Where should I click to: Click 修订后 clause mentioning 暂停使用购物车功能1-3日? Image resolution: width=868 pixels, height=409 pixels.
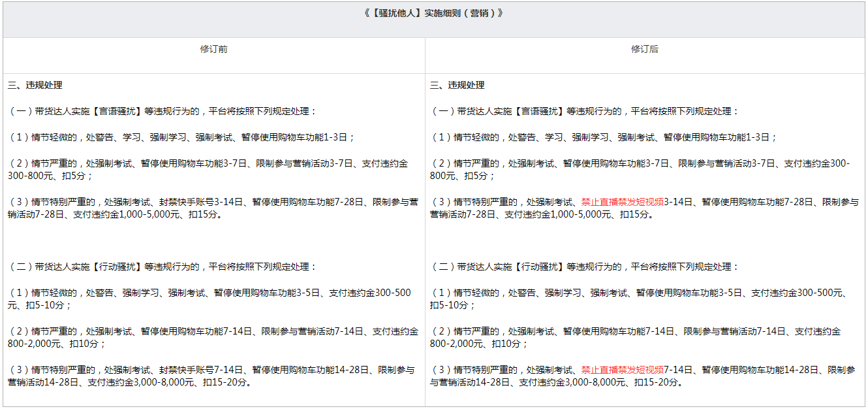pos(604,138)
